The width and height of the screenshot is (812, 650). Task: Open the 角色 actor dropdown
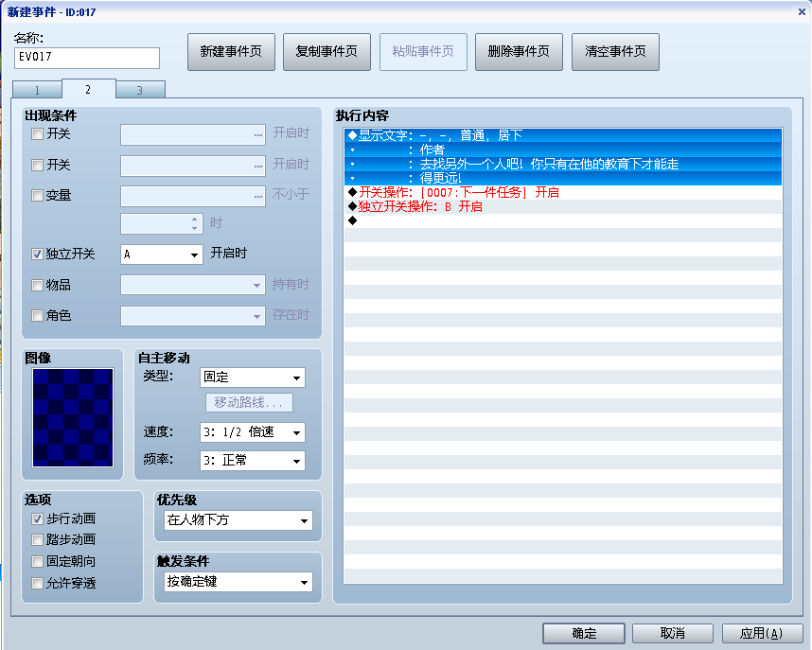click(x=193, y=316)
